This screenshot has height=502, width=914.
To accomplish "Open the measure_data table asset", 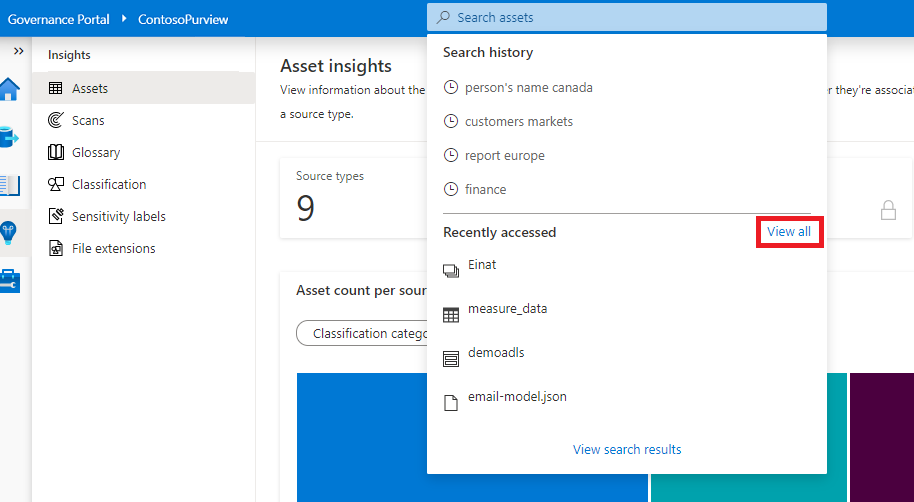I will 507,309.
